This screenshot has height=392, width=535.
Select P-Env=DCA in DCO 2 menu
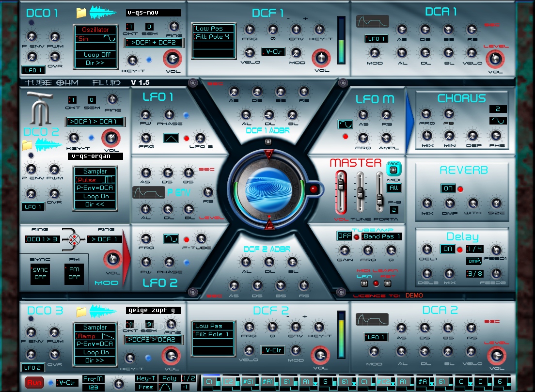pyautogui.click(x=95, y=188)
